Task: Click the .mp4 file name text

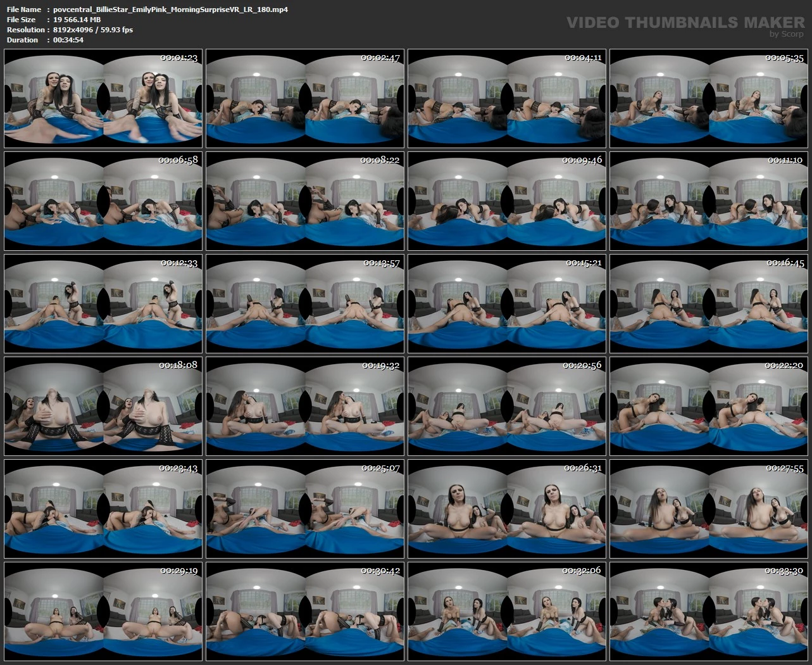Action: click(x=170, y=9)
